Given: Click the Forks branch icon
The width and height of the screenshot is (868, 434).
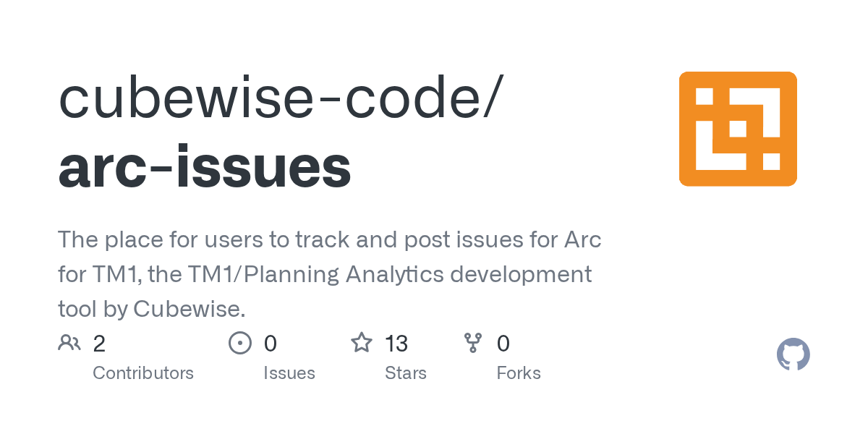Looking at the screenshot, I should tap(473, 342).
